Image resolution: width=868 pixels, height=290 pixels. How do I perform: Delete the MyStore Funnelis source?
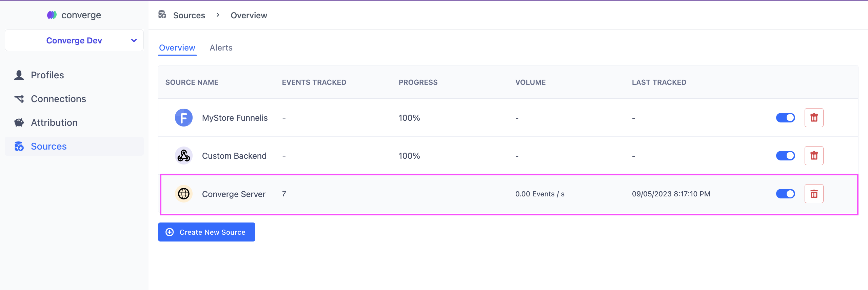coord(814,118)
